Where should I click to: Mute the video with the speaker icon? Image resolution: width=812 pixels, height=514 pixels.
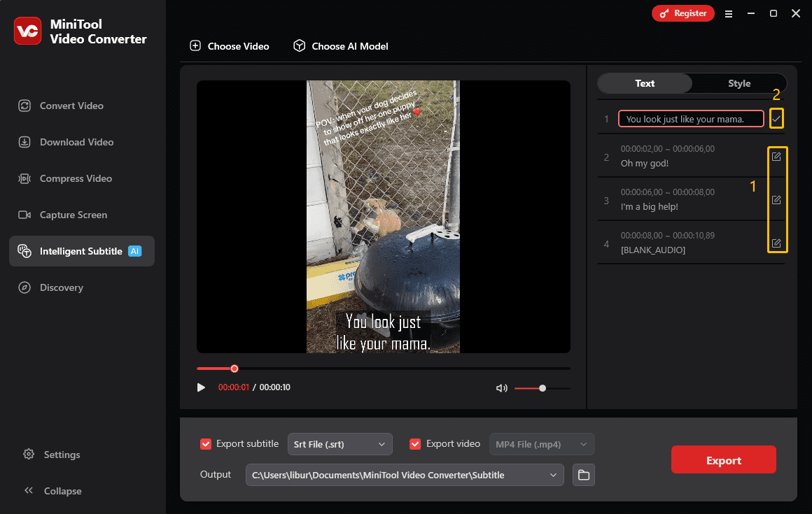[501, 388]
